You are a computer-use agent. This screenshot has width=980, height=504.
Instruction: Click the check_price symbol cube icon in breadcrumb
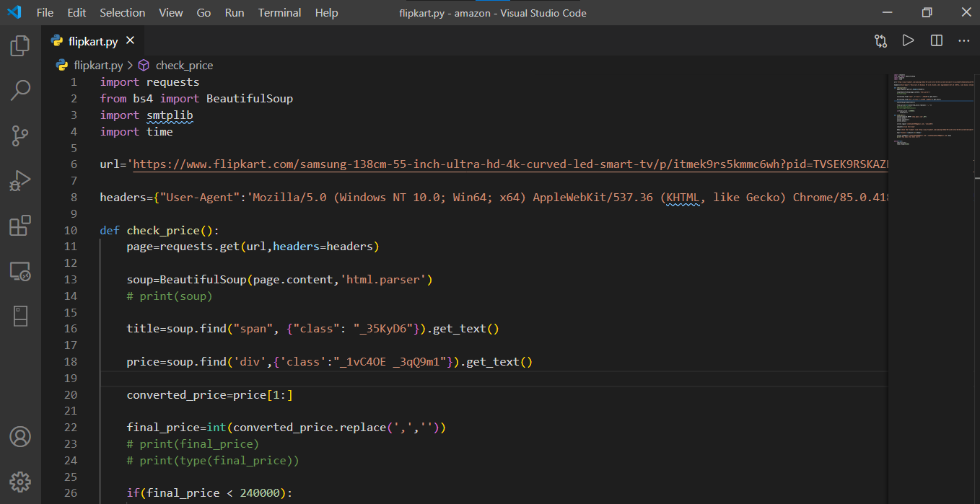(143, 65)
